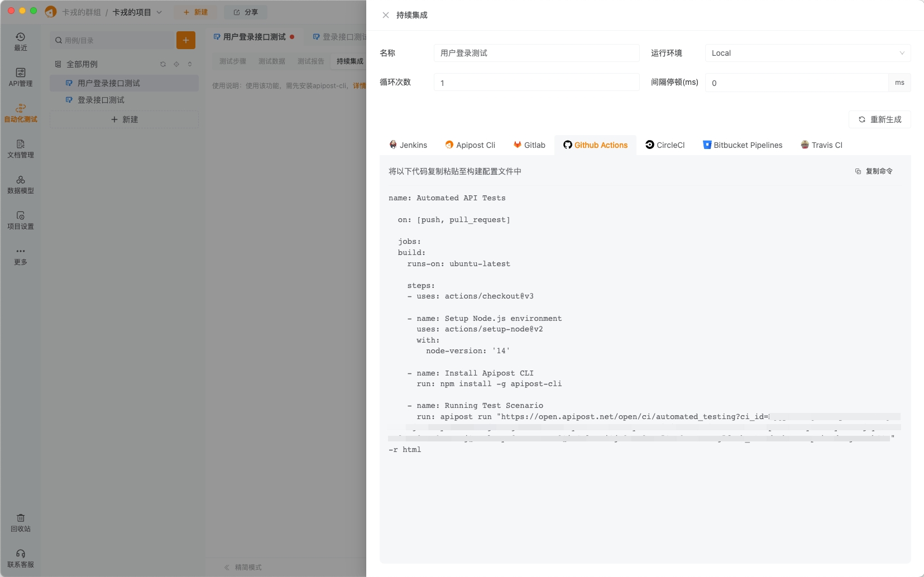Select 登录接口测试 in the case list
The image size is (924, 577).
pyautogui.click(x=124, y=100)
